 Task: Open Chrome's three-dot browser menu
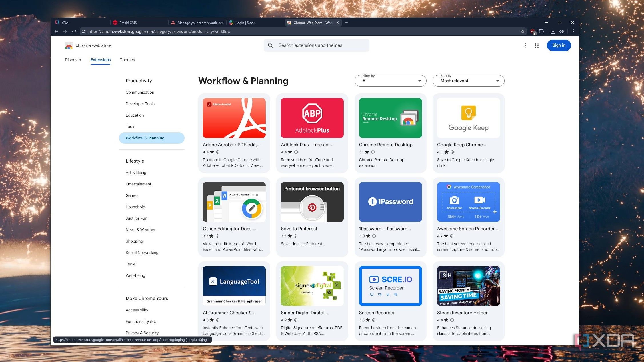[573, 31]
